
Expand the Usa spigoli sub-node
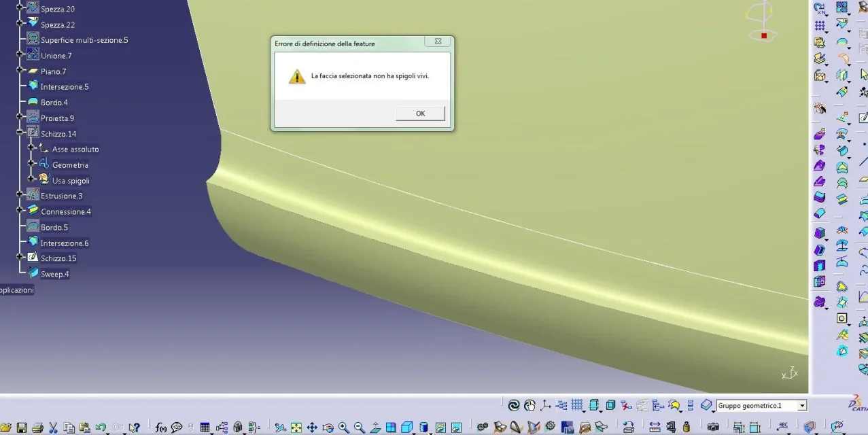point(31,180)
